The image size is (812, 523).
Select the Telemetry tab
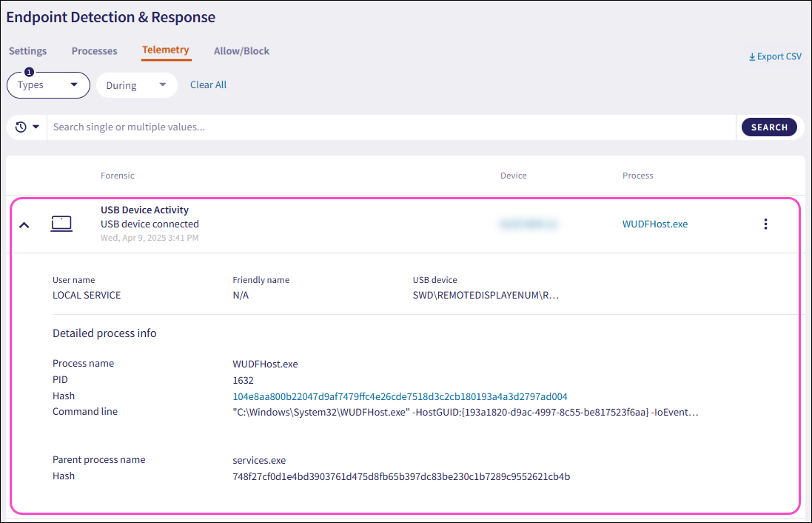click(166, 50)
